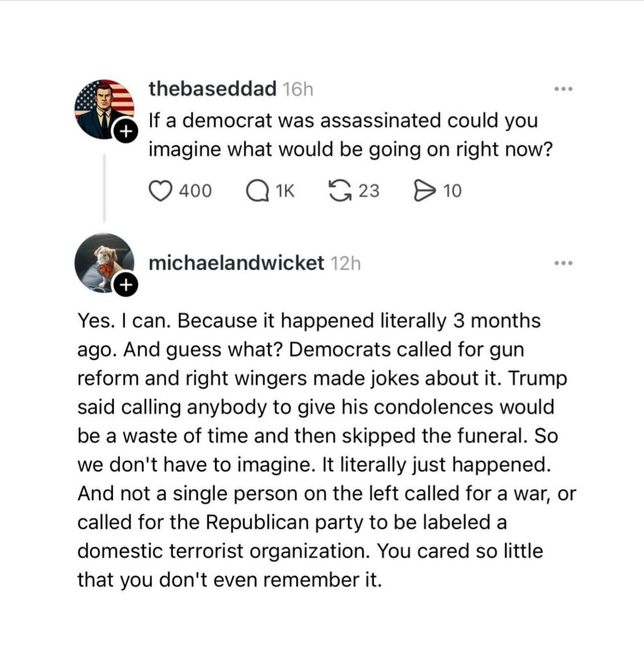Open more options for thebaseddad's post

[x=564, y=89]
